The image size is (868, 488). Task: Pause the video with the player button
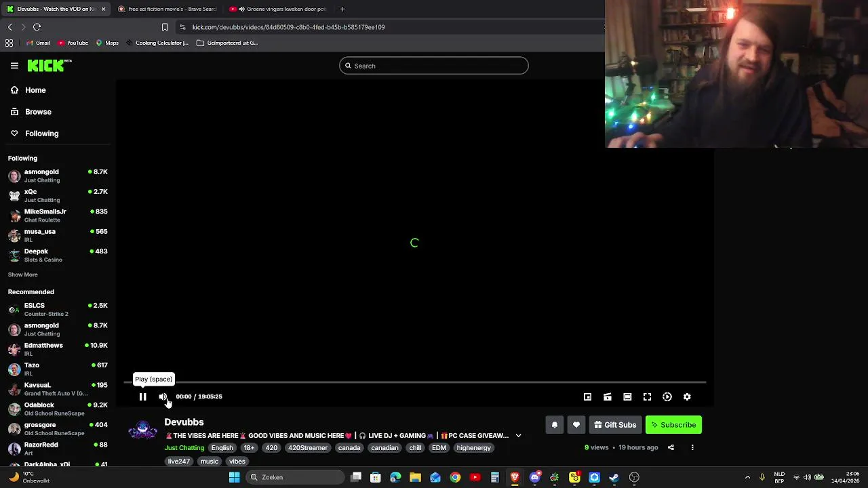(142, 396)
